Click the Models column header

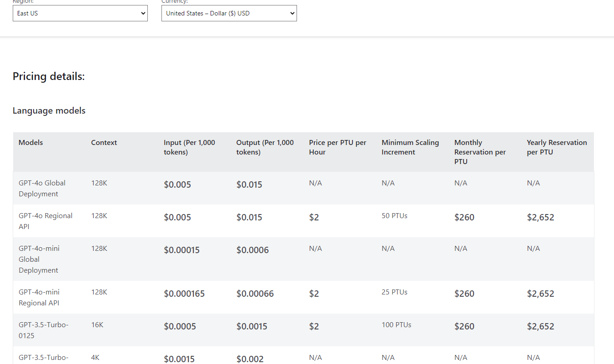[x=30, y=143]
